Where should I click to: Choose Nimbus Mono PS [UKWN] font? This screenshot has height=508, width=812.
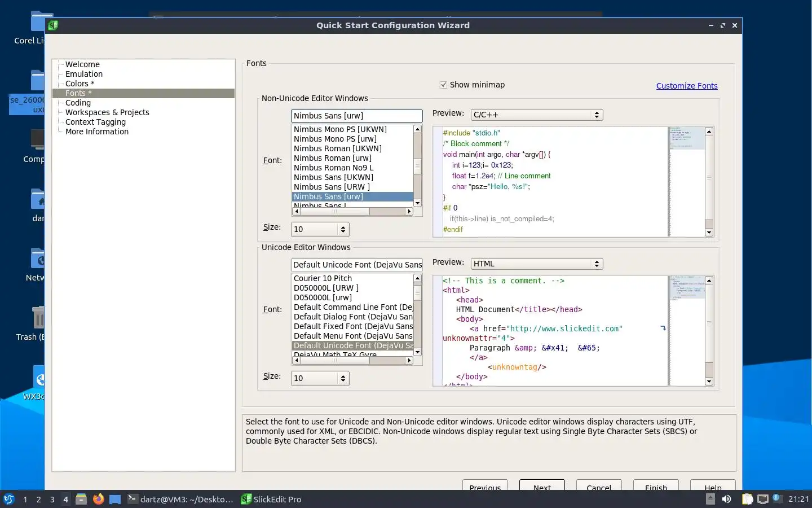pos(352,129)
